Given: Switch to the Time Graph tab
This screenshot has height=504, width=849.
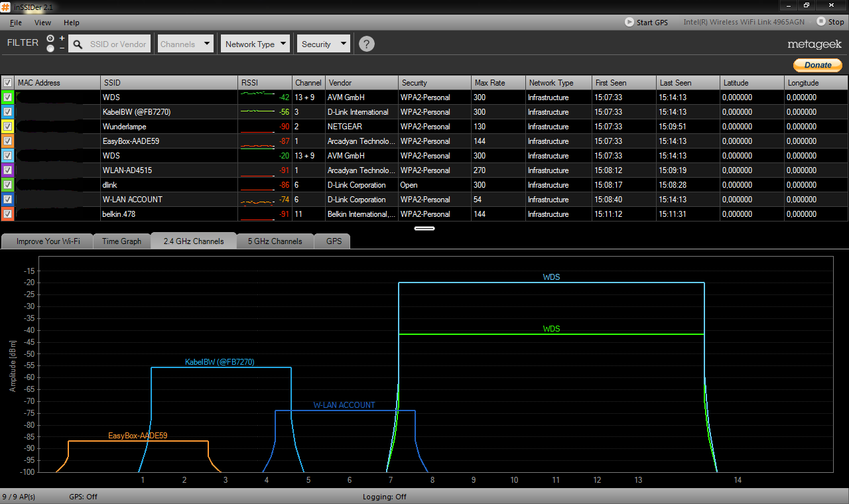Looking at the screenshot, I should click(122, 241).
